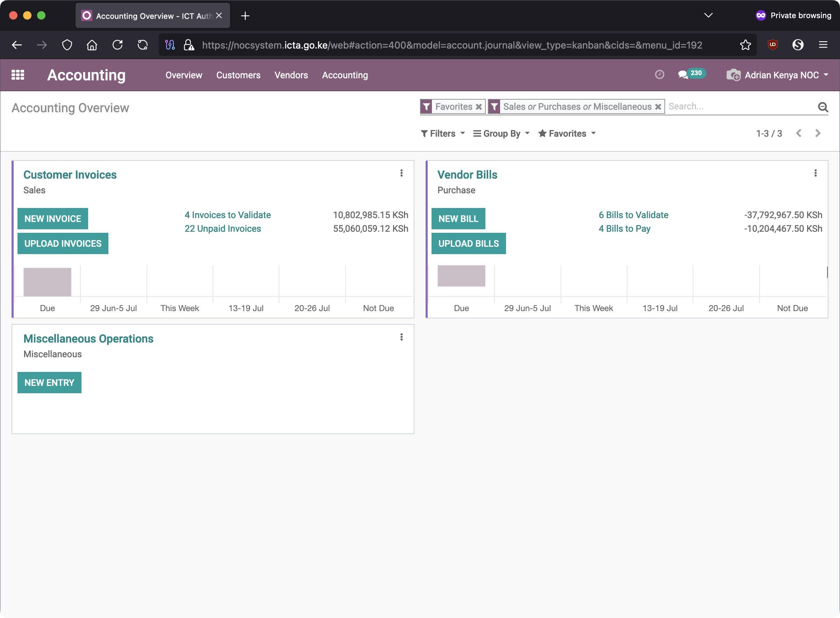Expand the Group By dropdown
The width and height of the screenshot is (840, 618).
[501, 134]
